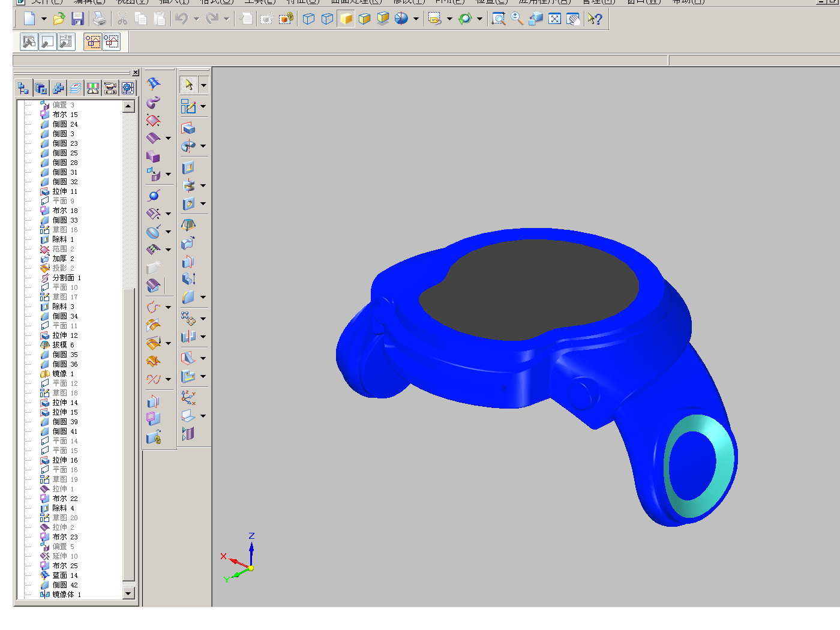Viewport: 840px width, 630px height.
Task: Toggle the static wireframe display cube
Action: [308, 19]
